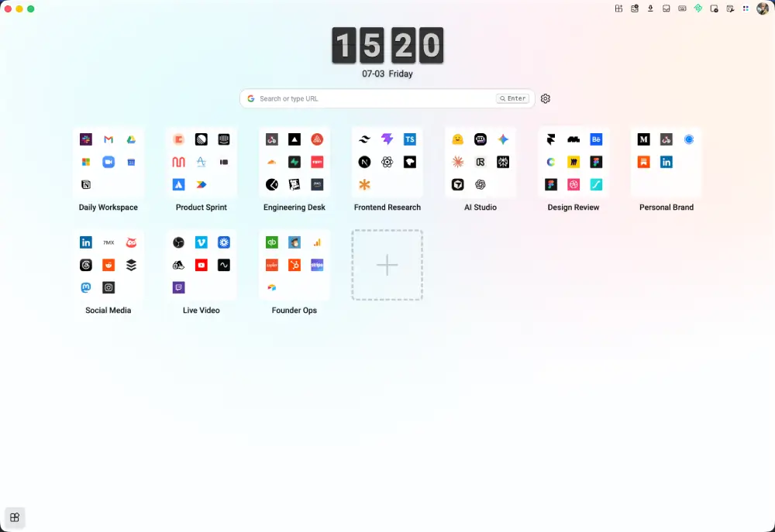Open the React atom shortcut icon
The image size is (775, 532).
click(387, 162)
